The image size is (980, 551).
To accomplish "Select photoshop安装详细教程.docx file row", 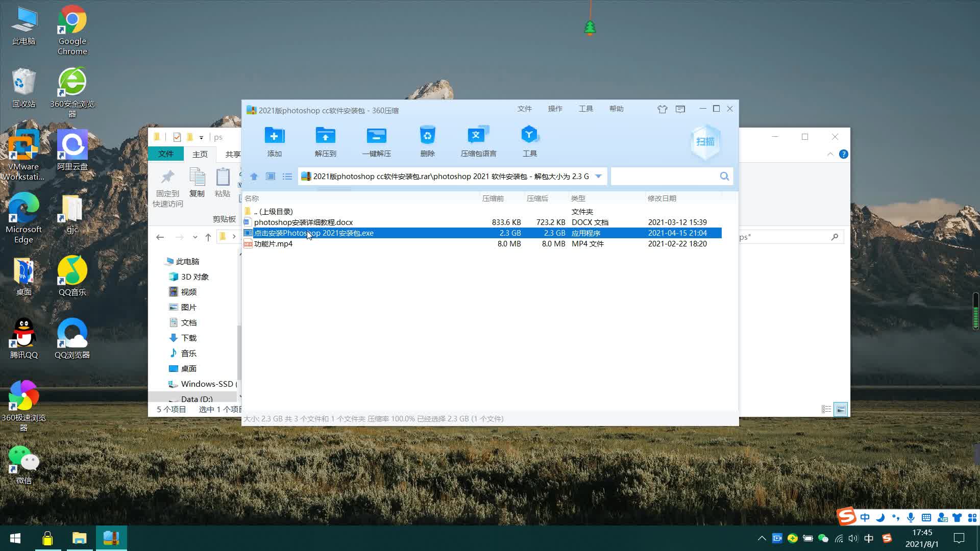I will click(482, 222).
